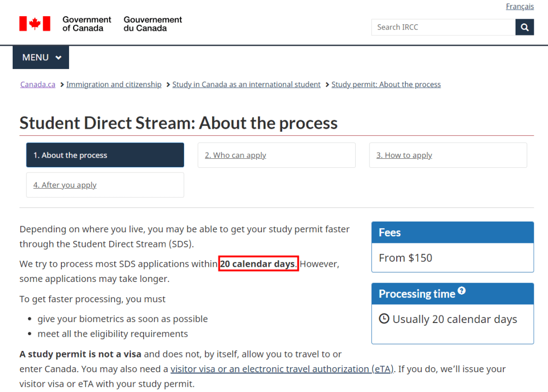
Task: Go to Canada.ca breadcrumb link
Action: [38, 85]
